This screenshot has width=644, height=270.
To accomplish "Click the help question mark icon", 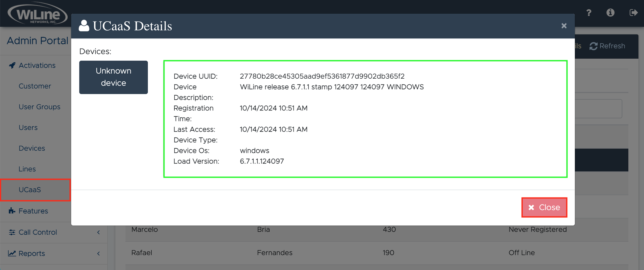I will click(589, 13).
